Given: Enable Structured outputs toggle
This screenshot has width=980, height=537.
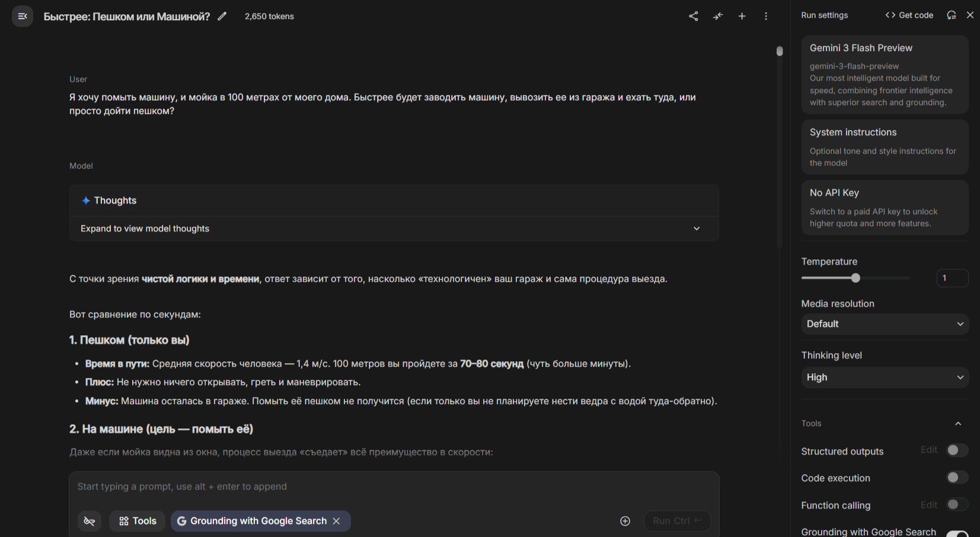Looking at the screenshot, I should 956,450.
